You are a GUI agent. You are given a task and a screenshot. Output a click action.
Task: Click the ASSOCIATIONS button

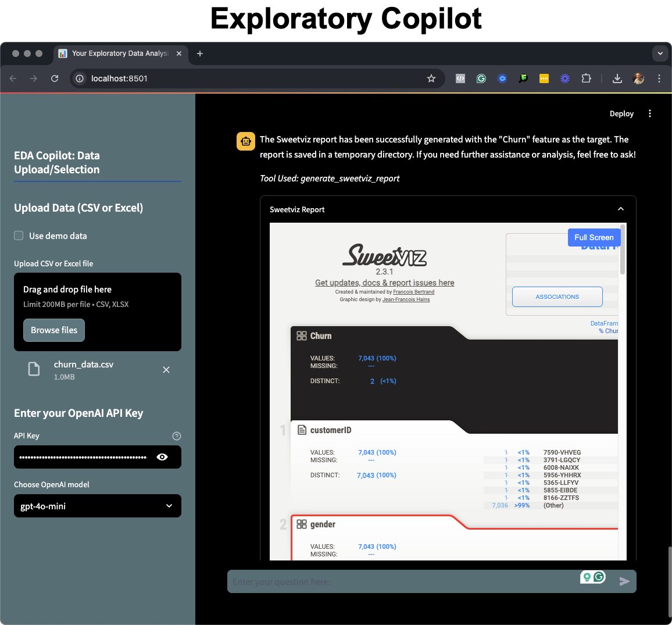tap(557, 297)
